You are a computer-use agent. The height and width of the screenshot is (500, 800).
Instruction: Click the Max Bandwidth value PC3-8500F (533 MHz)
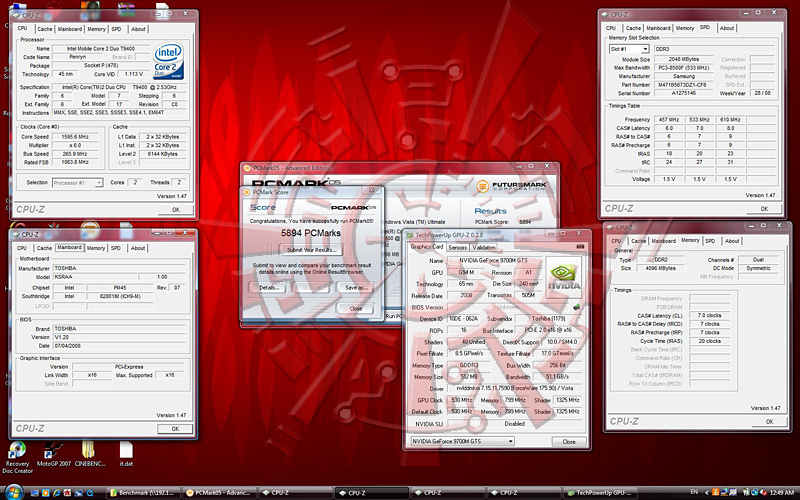684,68
